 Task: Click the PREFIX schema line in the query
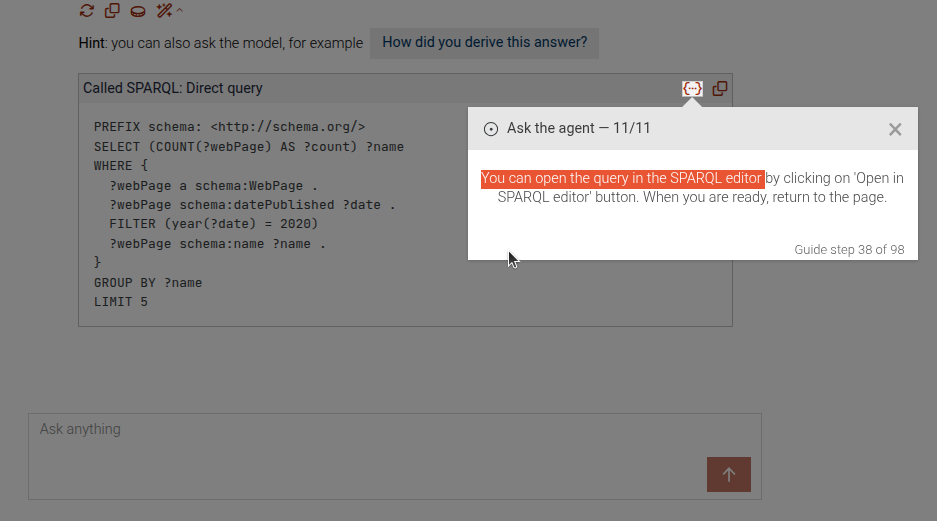pos(229,127)
